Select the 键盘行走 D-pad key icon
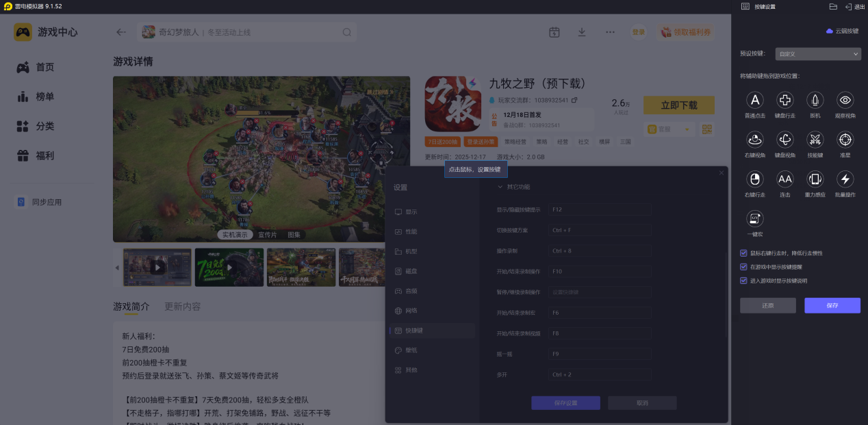Viewport: 868px width, 425px height. point(784,101)
